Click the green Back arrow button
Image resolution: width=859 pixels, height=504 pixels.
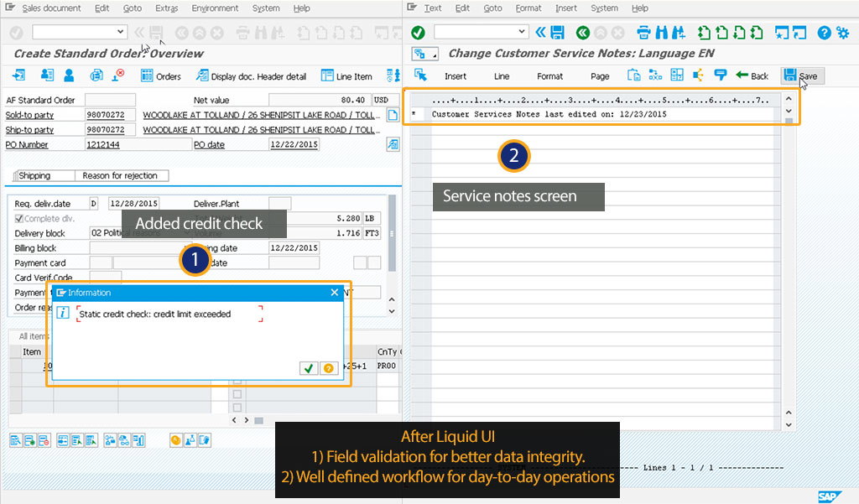[x=752, y=75]
